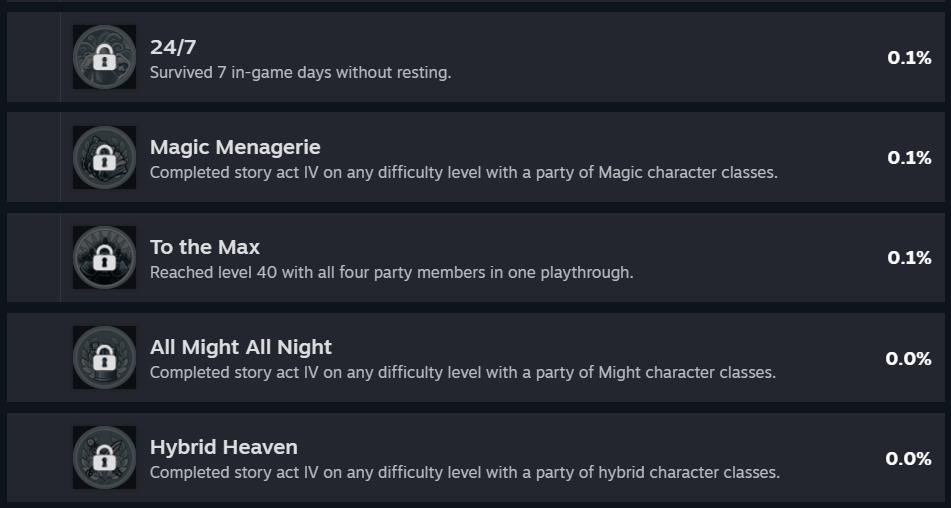Click the 24/7 completion percentage of 0.1%
951x508 pixels.
(909, 58)
